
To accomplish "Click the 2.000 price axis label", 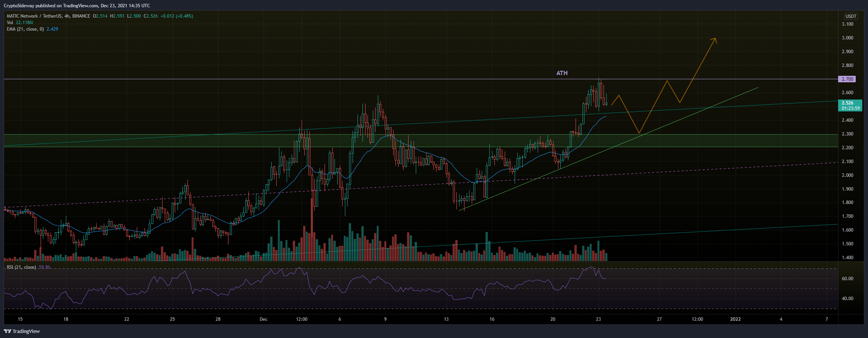I will pyautogui.click(x=847, y=175).
